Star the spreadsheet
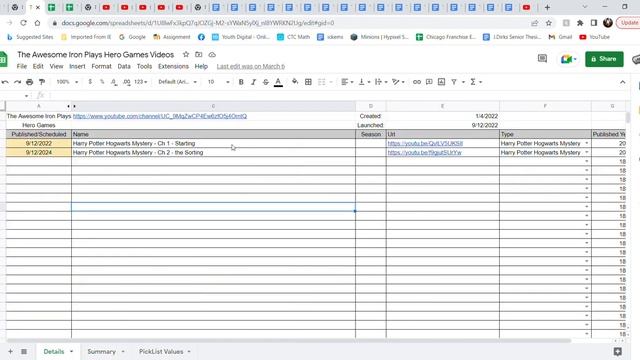This screenshot has width=640, height=360. point(186,54)
